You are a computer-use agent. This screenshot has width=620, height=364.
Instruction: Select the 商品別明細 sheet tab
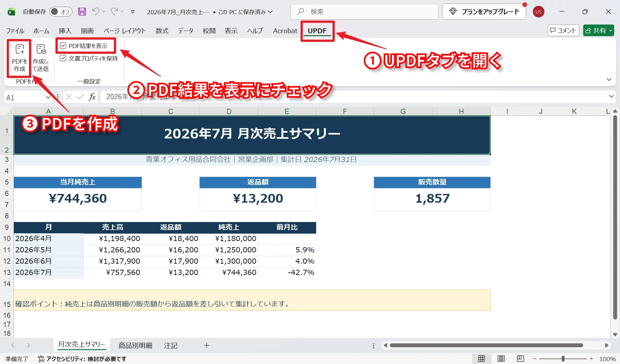(135, 345)
